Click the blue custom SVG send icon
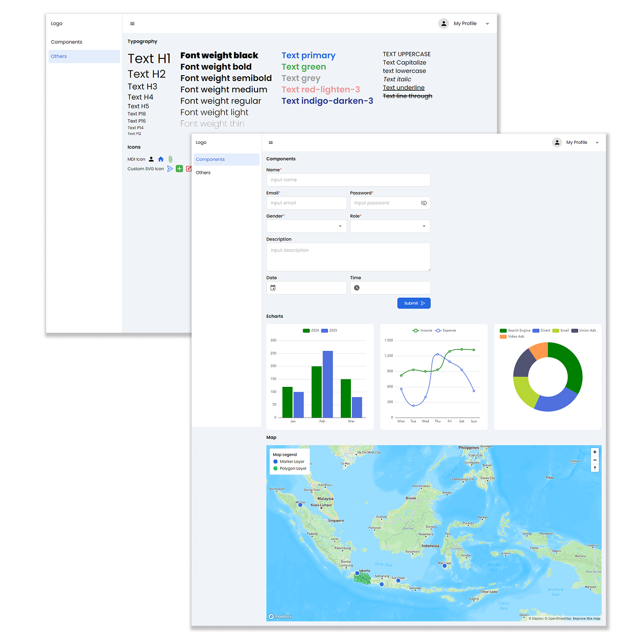644x644 pixels. [170, 169]
